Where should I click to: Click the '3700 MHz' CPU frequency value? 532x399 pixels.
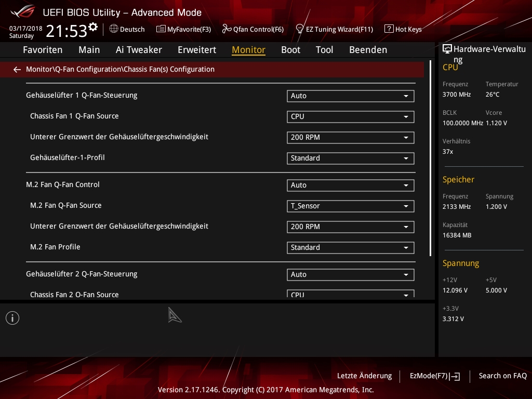[456, 95]
